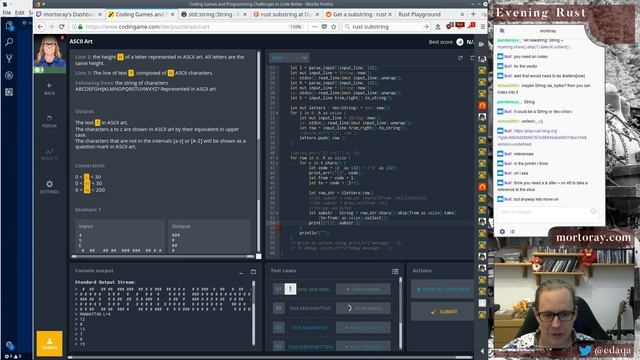Switch to the mortoray's Dashboard tab
This screenshot has width=640, height=360.
[x=68, y=14]
